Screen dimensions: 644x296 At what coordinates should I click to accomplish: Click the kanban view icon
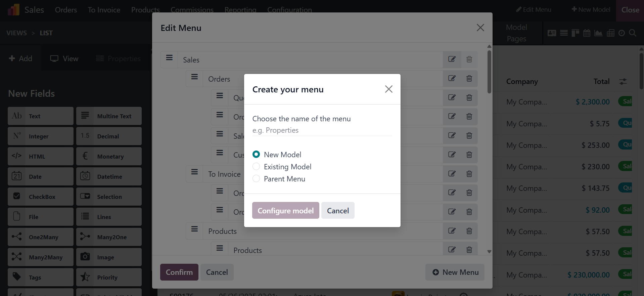coord(575,33)
